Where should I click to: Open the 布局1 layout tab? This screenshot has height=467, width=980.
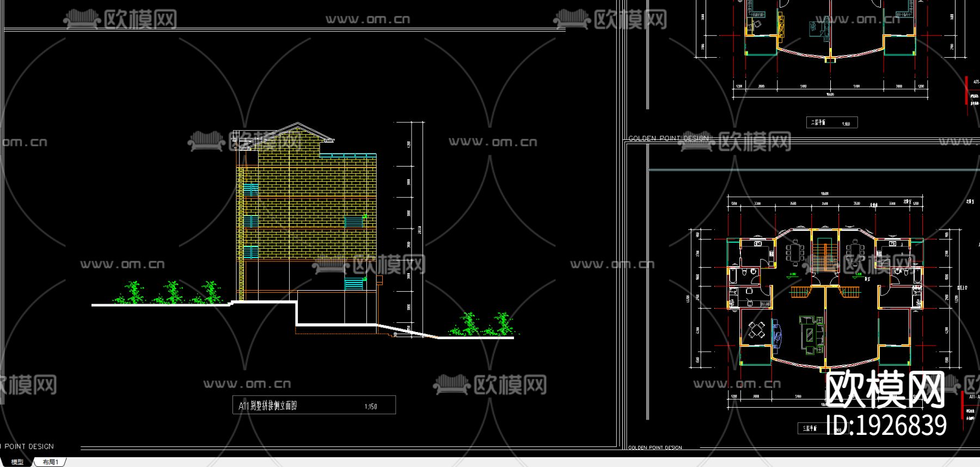pyautogui.click(x=50, y=462)
